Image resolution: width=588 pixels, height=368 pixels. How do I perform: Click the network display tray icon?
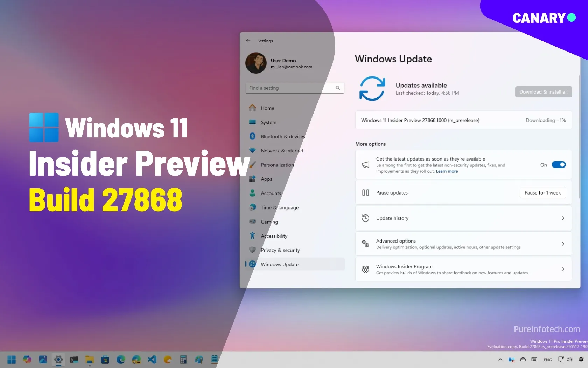pos(561,360)
